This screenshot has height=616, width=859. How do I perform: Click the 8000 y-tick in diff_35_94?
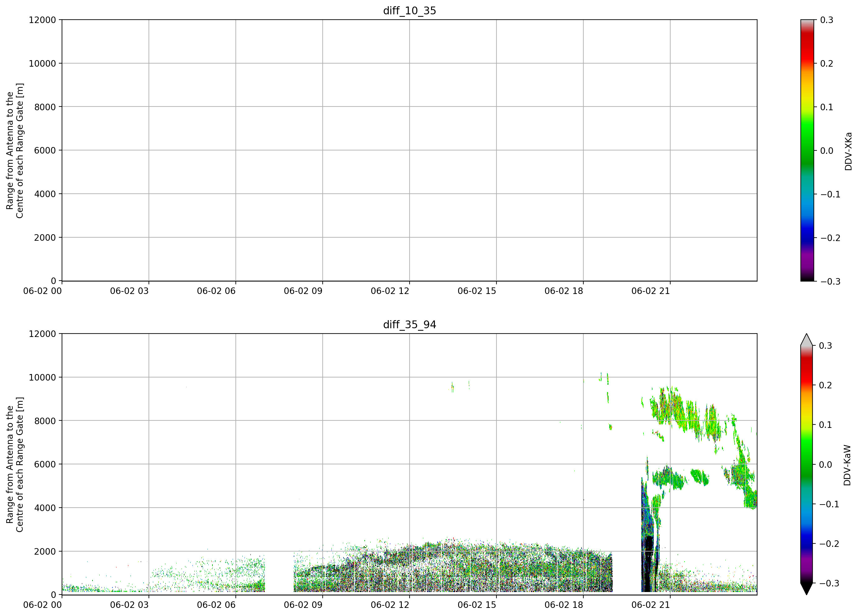click(45, 421)
